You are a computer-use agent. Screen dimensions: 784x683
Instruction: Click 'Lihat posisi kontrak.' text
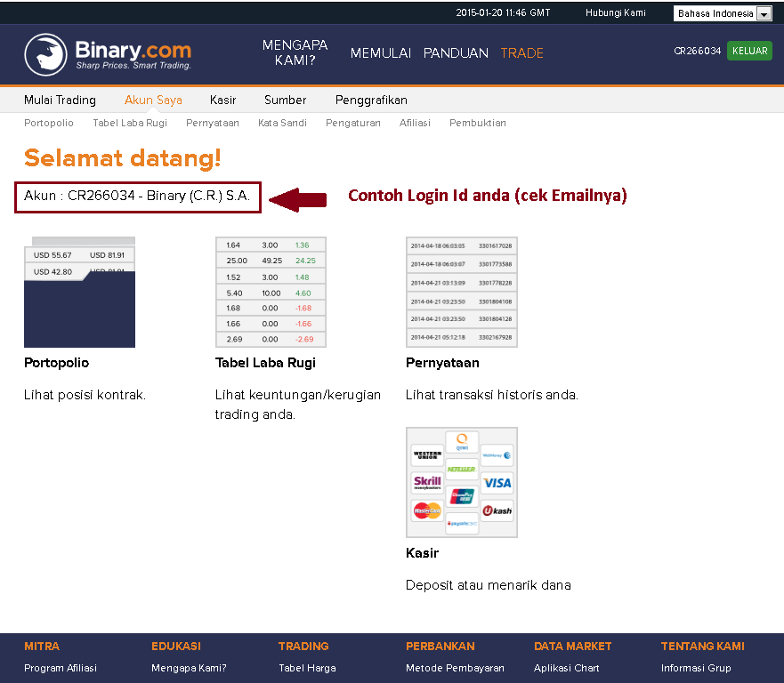(85, 395)
